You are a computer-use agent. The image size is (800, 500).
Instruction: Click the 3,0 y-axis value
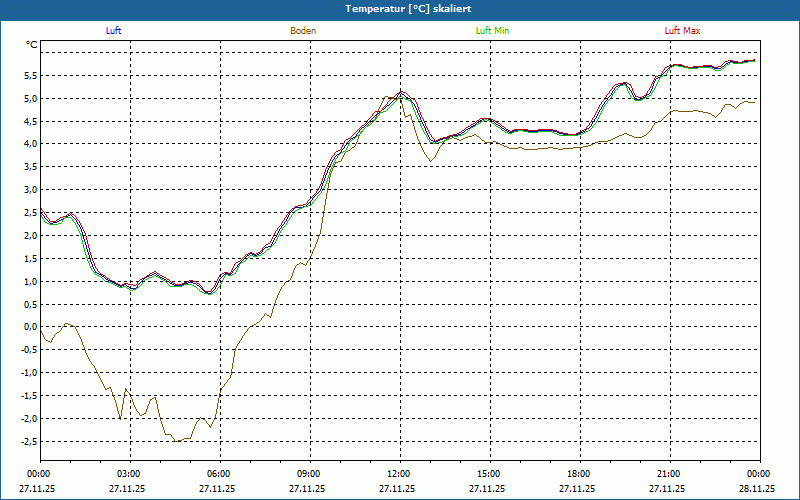(31, 190)
